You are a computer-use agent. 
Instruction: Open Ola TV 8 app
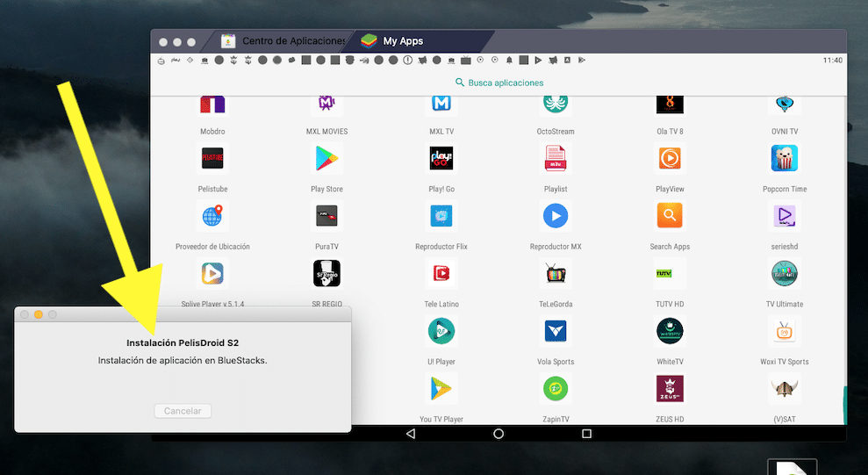click(670, 104)
